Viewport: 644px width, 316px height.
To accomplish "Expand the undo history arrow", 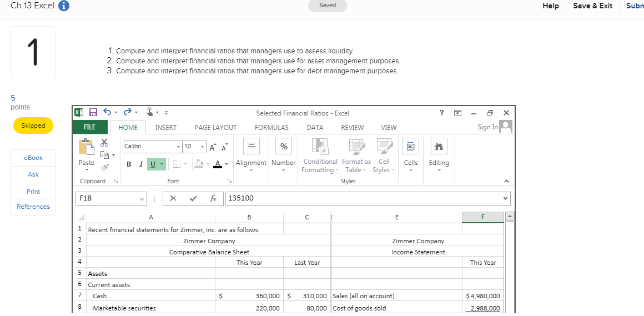I will (116, 113).
